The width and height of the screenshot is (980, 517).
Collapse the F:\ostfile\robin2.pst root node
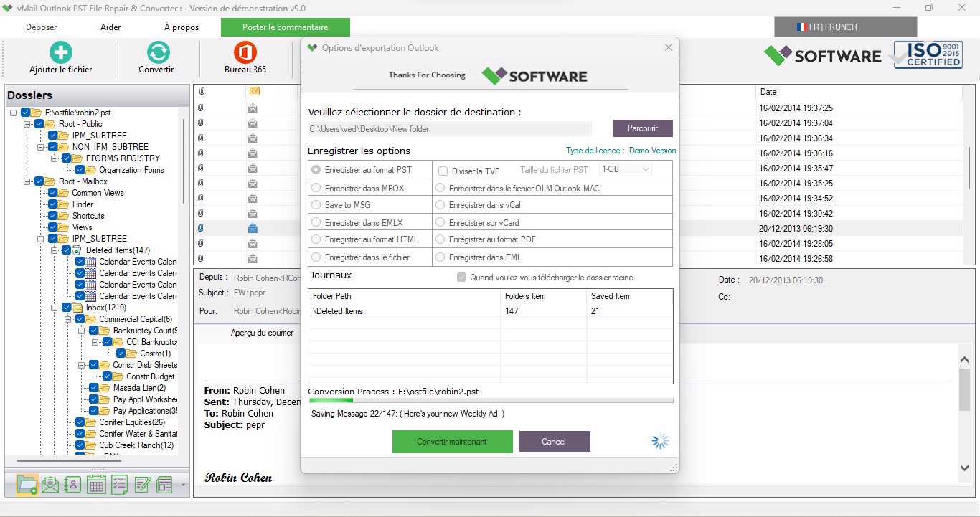pos(14,113)
